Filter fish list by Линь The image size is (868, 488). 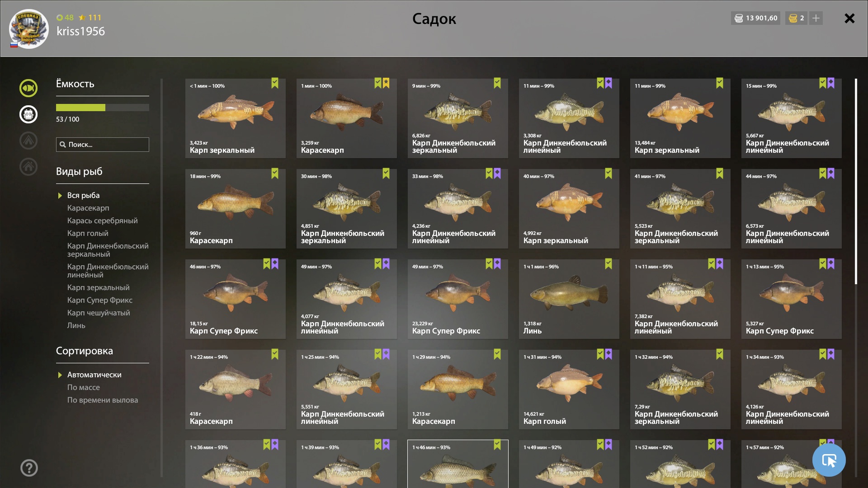click(x=76, y=325)
